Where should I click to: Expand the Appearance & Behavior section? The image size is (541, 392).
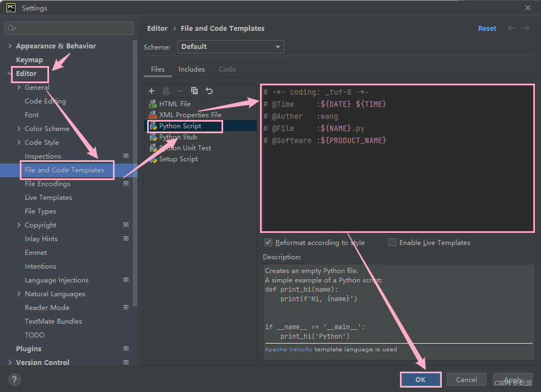click(x=10, y=46)
